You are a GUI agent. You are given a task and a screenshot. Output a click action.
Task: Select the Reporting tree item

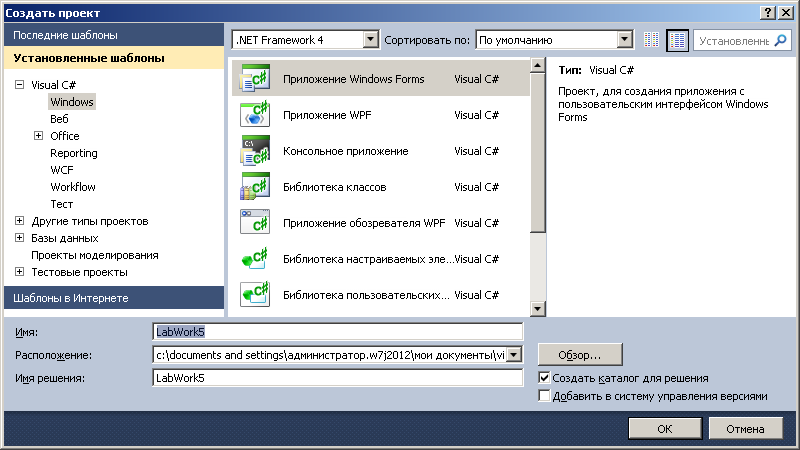point(73,153)
